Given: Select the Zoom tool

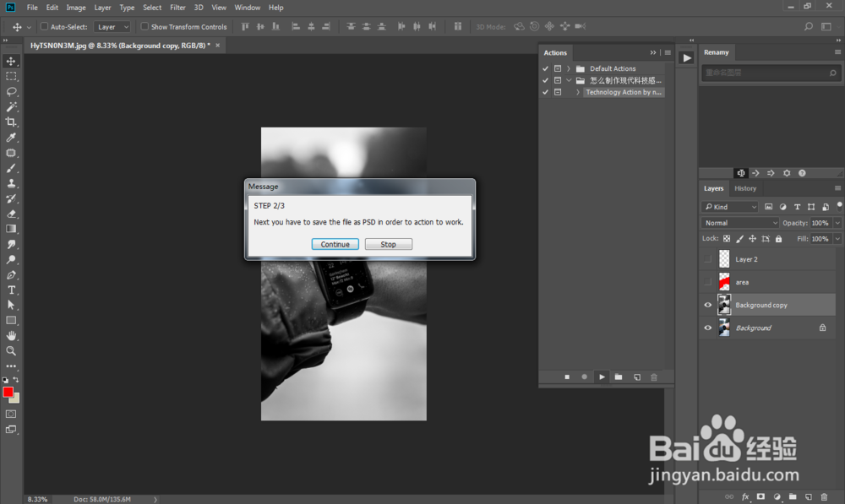Looking at the screenshot, I should (11, 350).
